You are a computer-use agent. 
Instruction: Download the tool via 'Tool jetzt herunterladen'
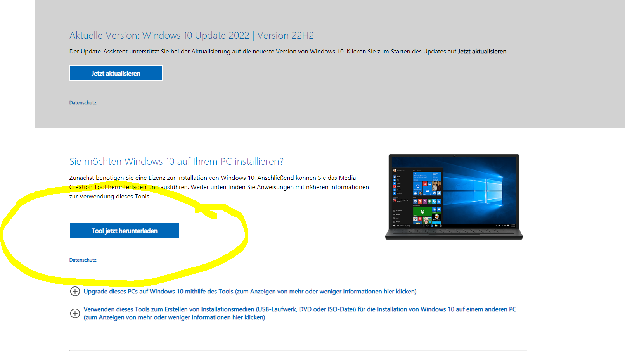tap(125, 231)
